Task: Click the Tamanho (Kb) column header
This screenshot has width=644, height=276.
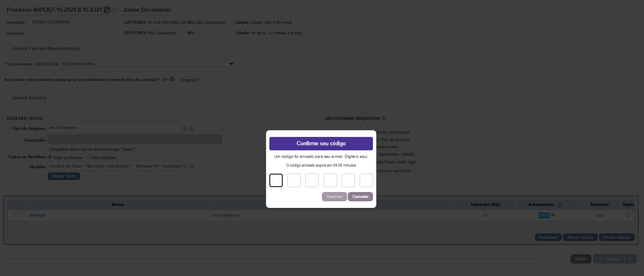Action: [x=485, y=204]
